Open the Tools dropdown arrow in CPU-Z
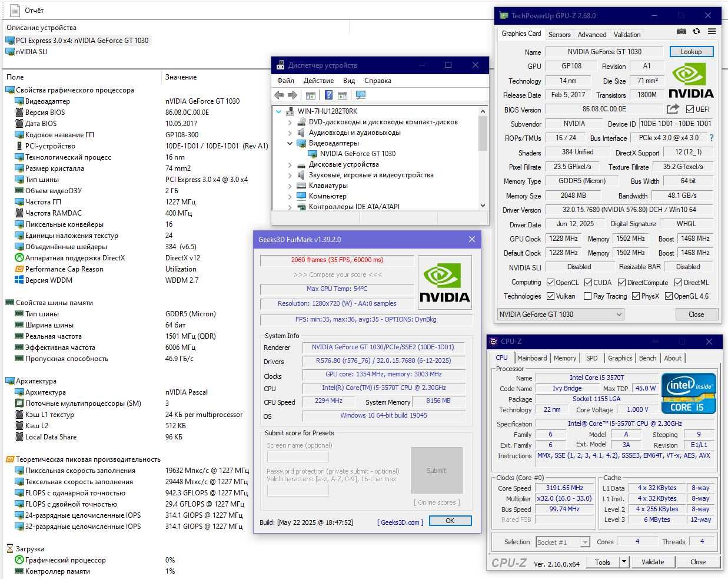This screenshot has width=728, height=579. [624, 562]
